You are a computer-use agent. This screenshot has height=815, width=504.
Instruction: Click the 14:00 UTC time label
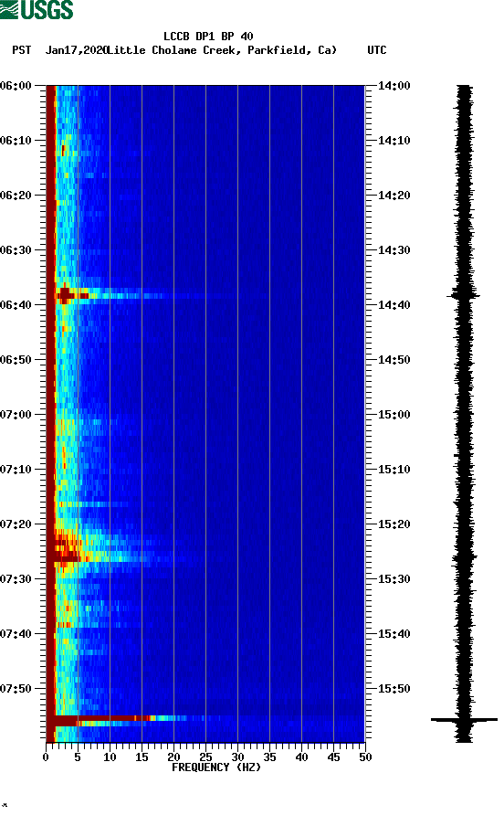tap(394, 86)
